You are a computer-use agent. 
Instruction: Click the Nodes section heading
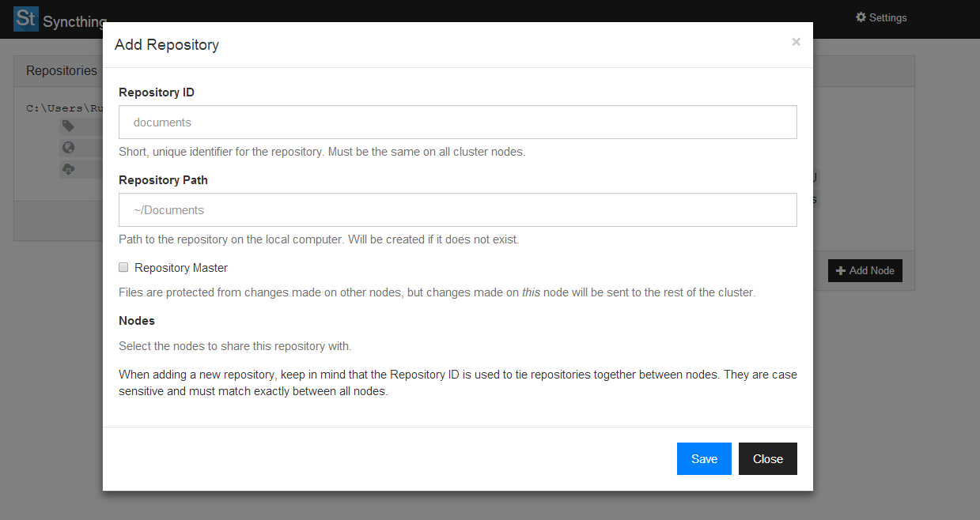pos(137,321)
